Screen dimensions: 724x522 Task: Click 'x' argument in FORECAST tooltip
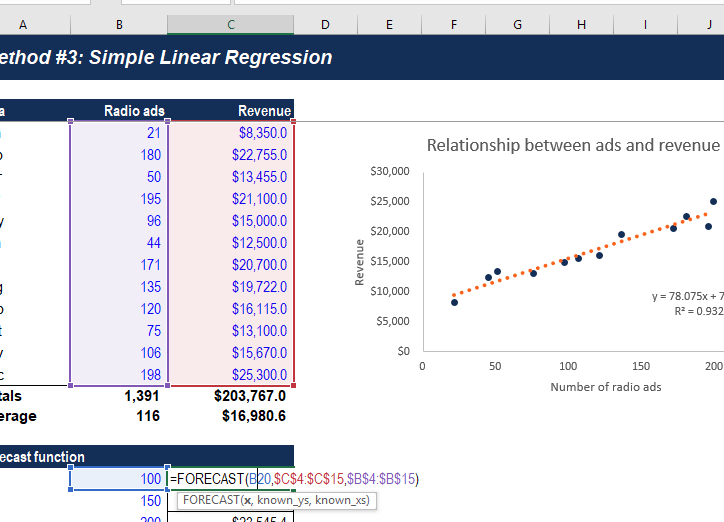pyautogui.click(x=247, y=500)
